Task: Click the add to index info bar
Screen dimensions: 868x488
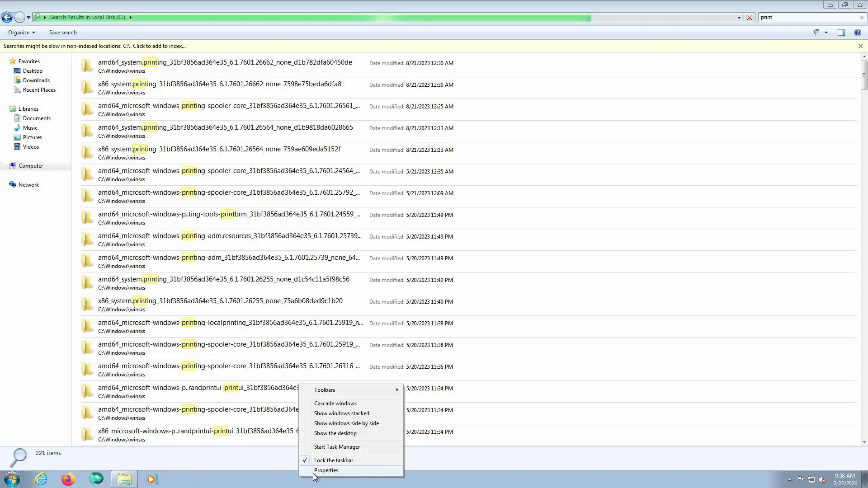Action: point(95,46)
